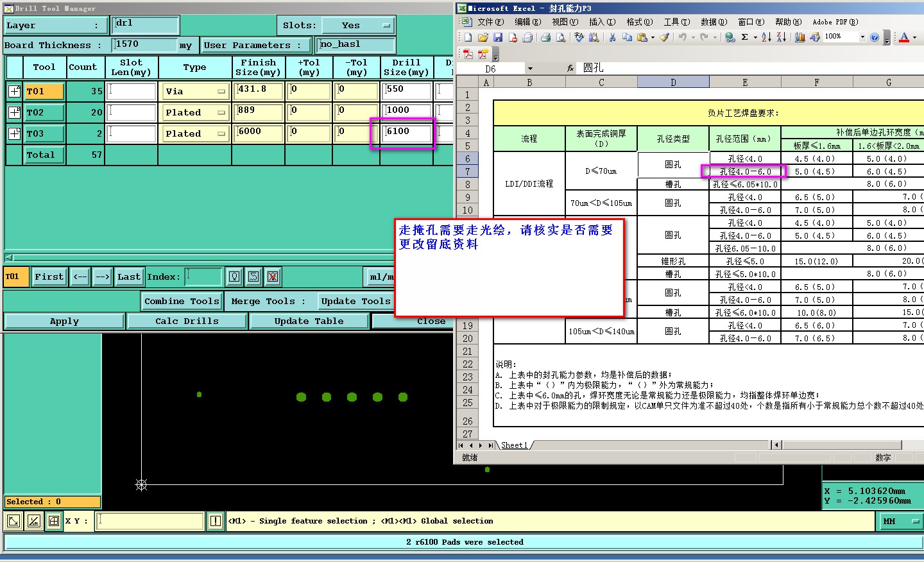924x562 pixels.
Task: Run spelling check icon in Excel
Action: (579, 37)
